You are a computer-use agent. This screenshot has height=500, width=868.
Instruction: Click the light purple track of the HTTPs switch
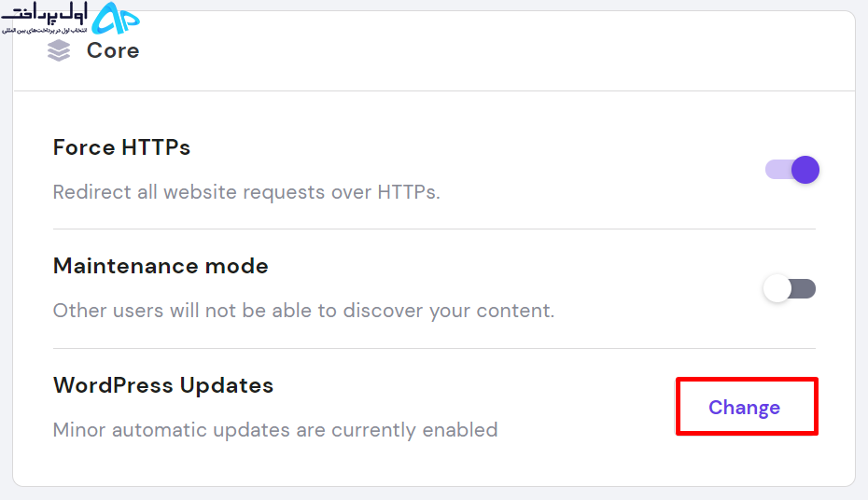coord(779,170)
